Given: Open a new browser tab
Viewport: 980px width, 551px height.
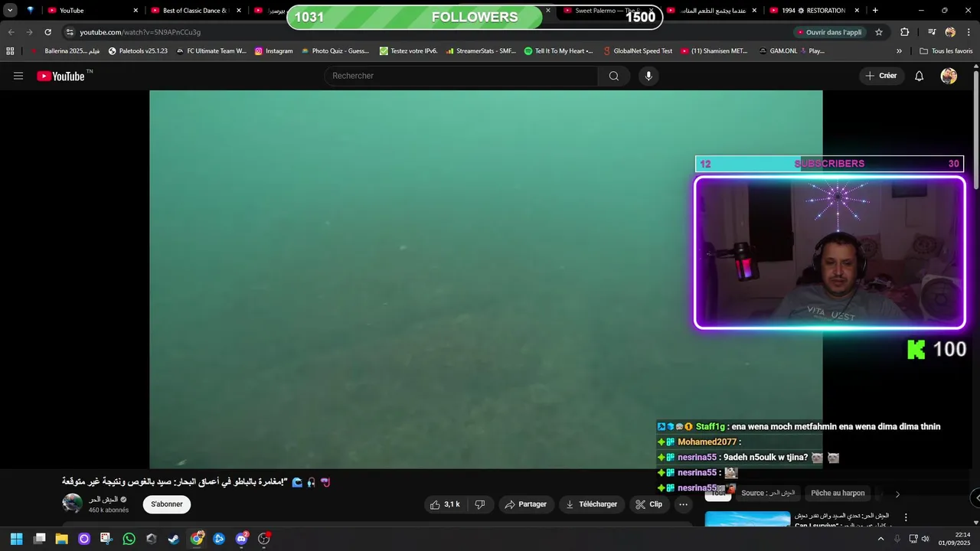Looking at the screenshot, I should tap(875, 11).
